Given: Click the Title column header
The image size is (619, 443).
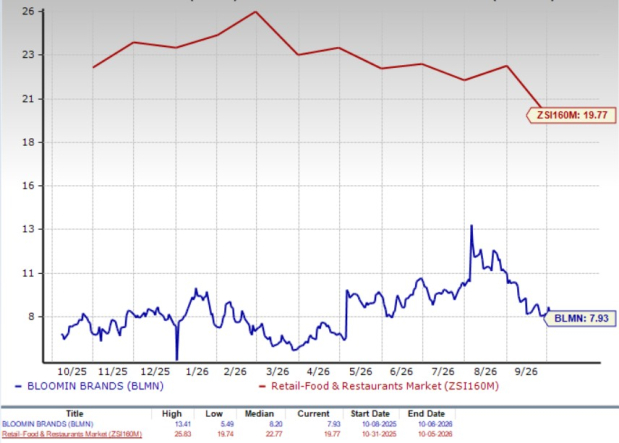Looking at the screenshot, I should click(x=75, y=414).
